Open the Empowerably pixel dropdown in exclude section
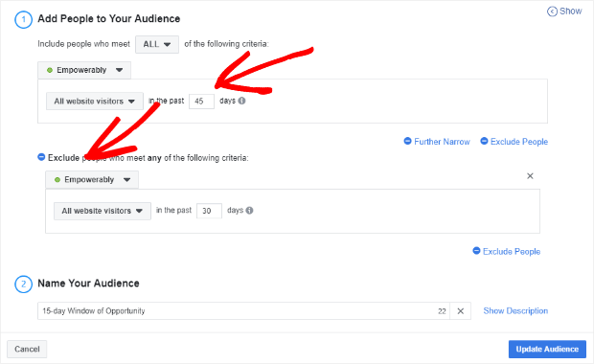 coord(92,179)
